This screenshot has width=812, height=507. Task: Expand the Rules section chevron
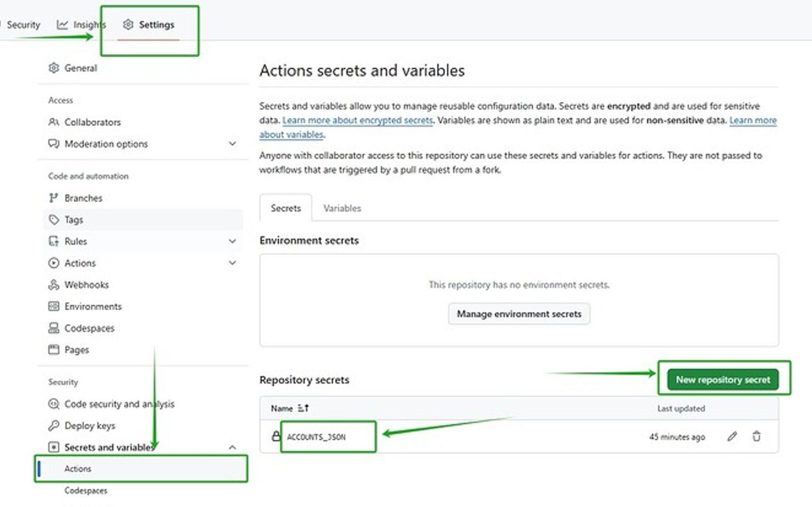[x=232, y=241]
